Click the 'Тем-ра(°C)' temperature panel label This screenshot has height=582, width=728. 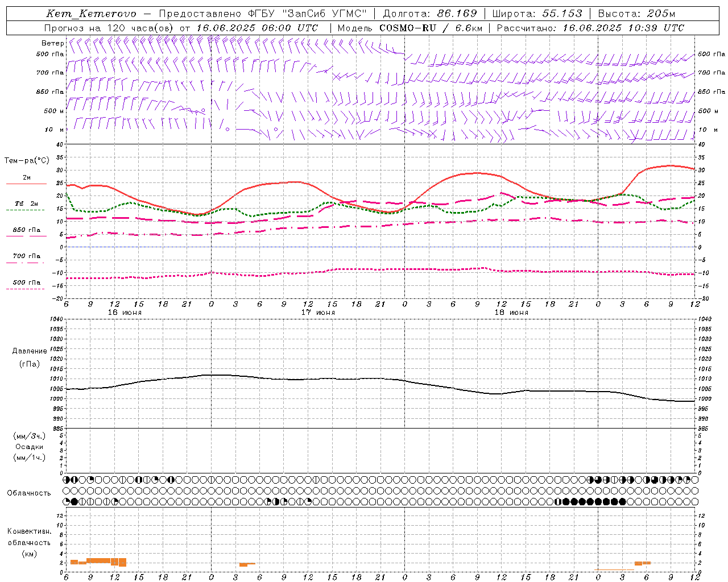(27, 161)
